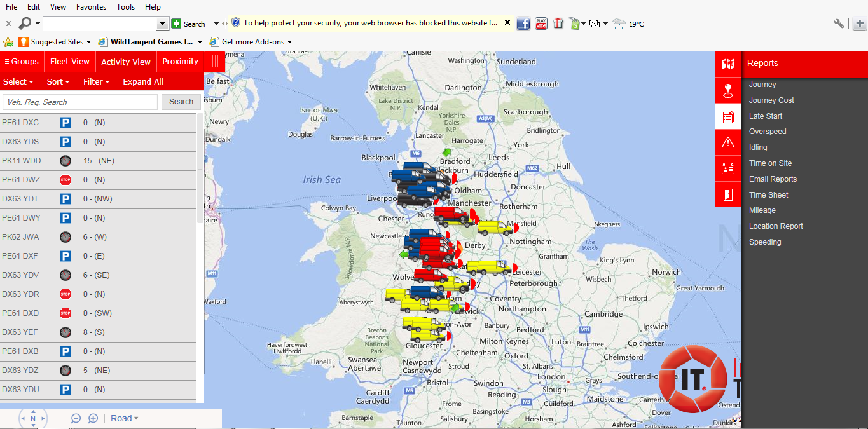Click the stop sign icon for PE61 DWZ
This screenshot has height=429, width=868.
pyautogui.click(x=65, y=180)
